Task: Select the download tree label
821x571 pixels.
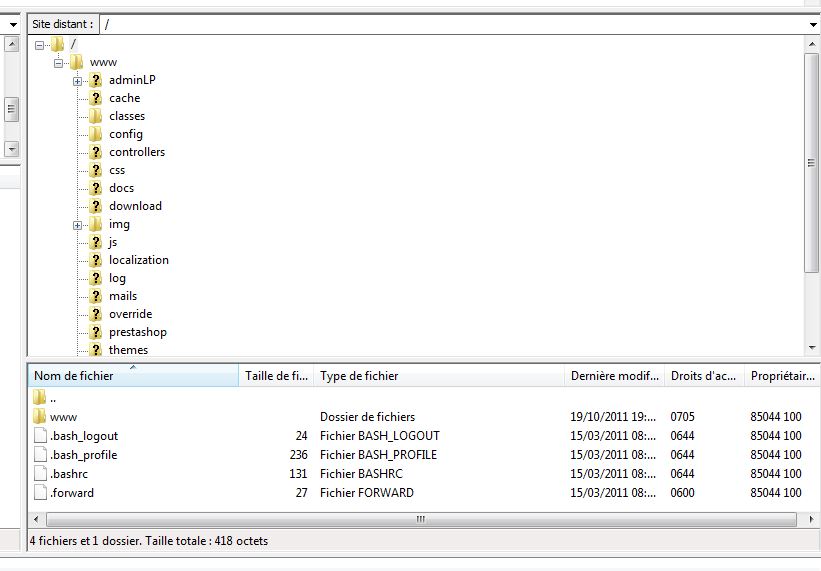Action: (136, 206)
